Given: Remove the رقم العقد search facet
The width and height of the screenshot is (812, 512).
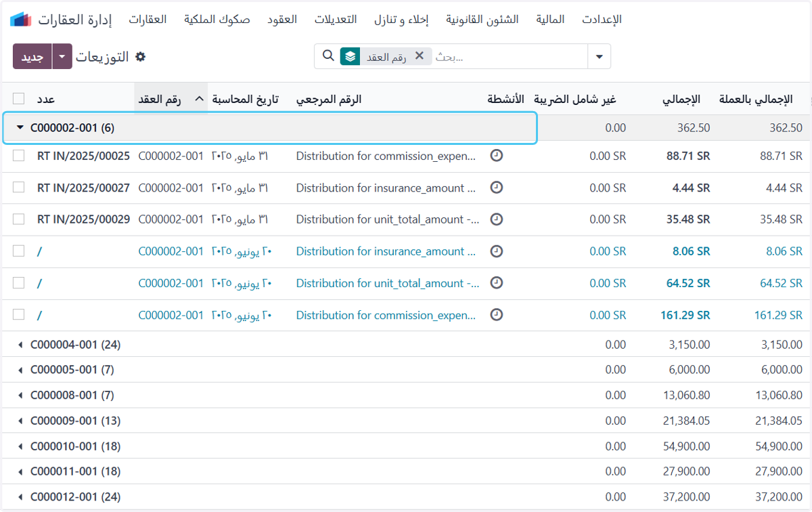Looking at the screenshot, I should (420, 56).
